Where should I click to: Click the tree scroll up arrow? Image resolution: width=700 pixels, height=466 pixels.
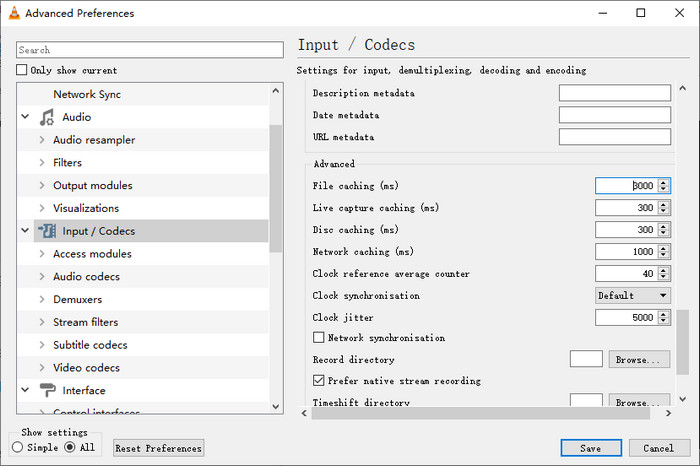tap(276, 91)
